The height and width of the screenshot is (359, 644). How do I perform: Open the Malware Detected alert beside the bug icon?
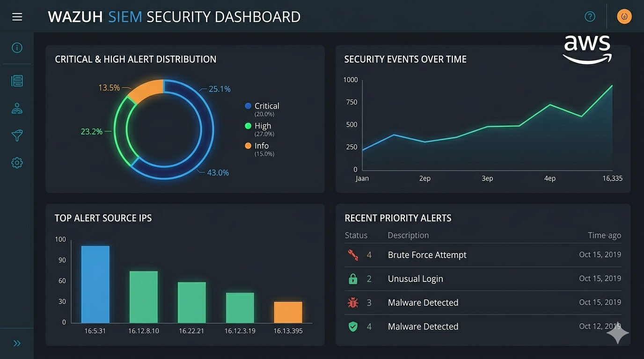click(483, 302)
